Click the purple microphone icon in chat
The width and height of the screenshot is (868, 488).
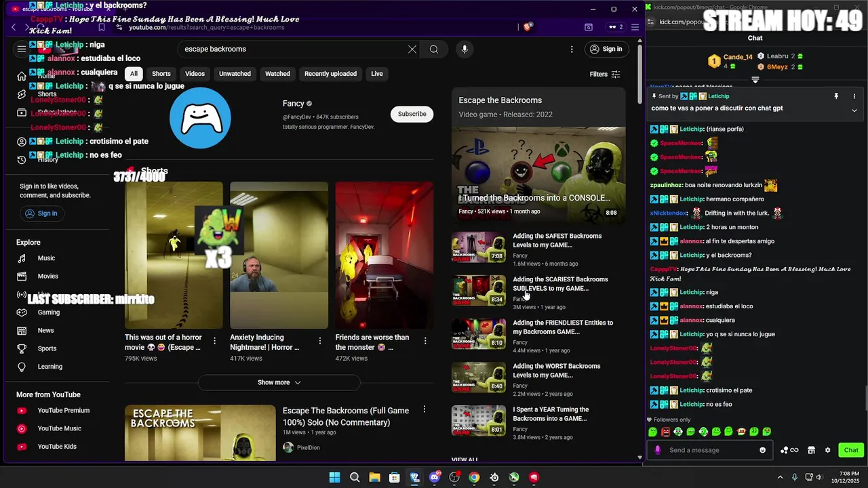pyautogui.click(x=657, y=450)
